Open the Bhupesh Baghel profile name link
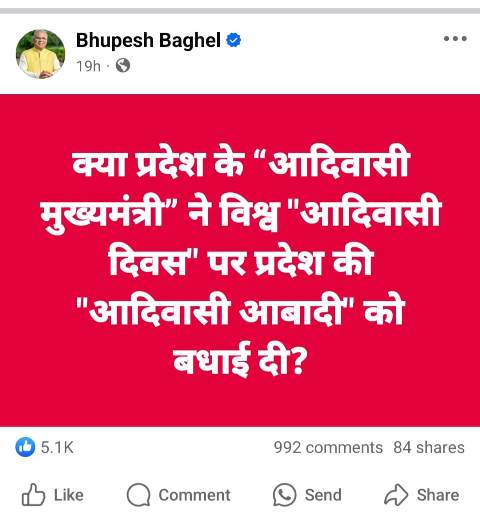This screenshot has height=521, width=480. (x=148, y=40)
